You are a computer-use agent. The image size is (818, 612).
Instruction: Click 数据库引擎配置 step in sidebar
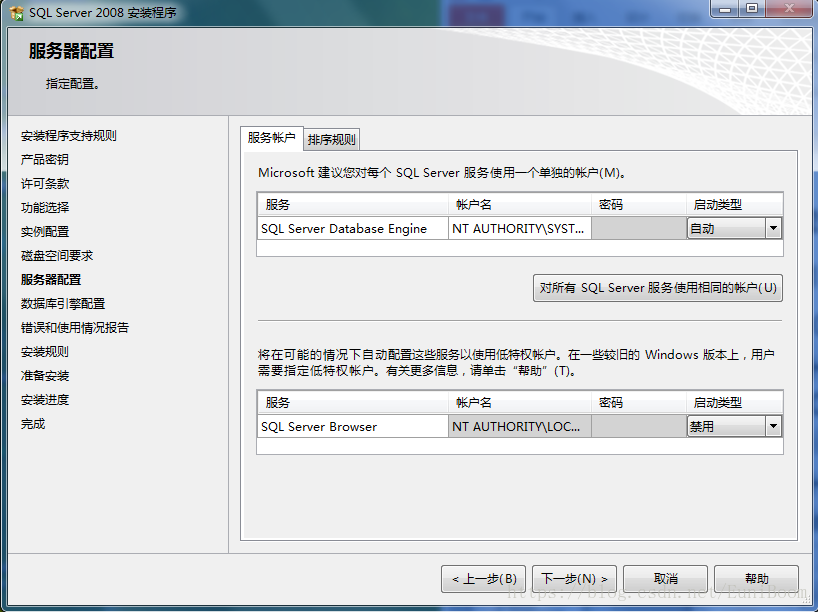click(63, 304)
